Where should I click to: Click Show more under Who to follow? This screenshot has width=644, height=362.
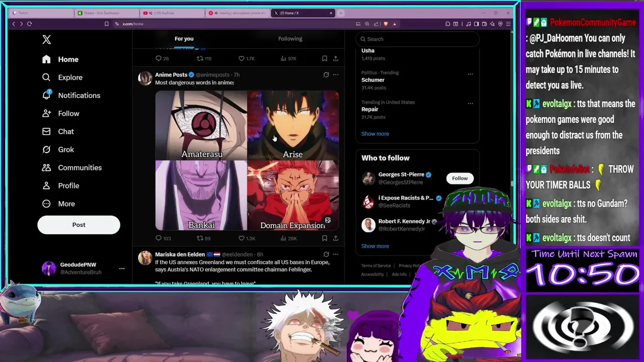(x=375, y=246)
